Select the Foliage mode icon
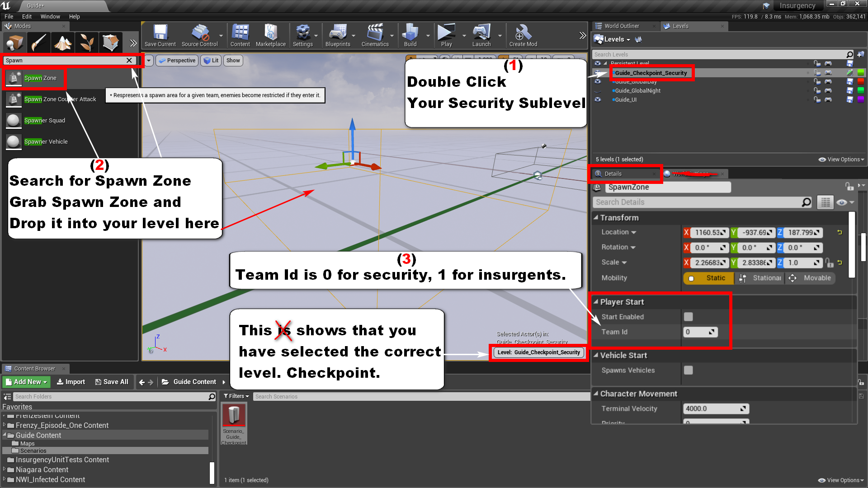This screenshot has height=488, width=868. pos(86,43)
